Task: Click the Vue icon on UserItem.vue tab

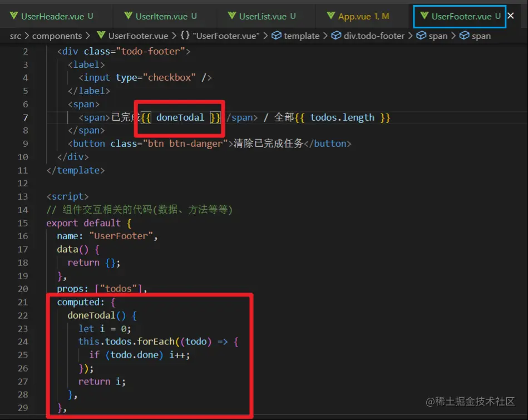Action: click(x=128, y=16)
